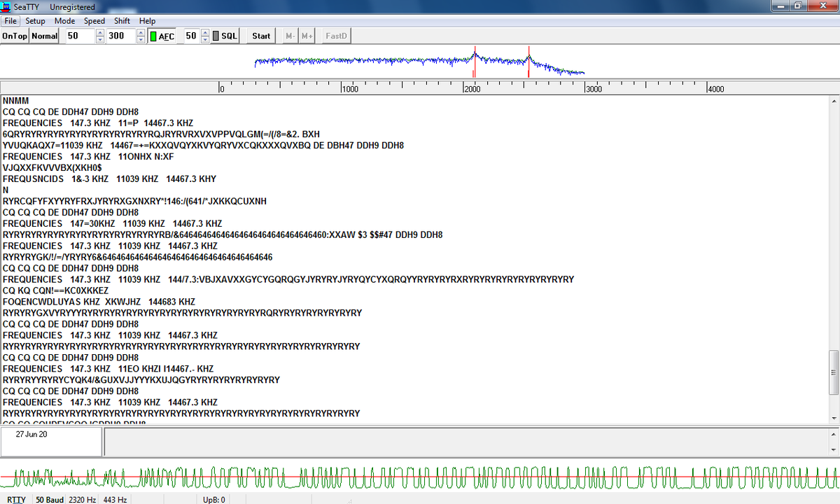Click the 1000 Hz mark on frequency ruler
This screenshot has width=840, height=504.
click(x=349, y=89)
